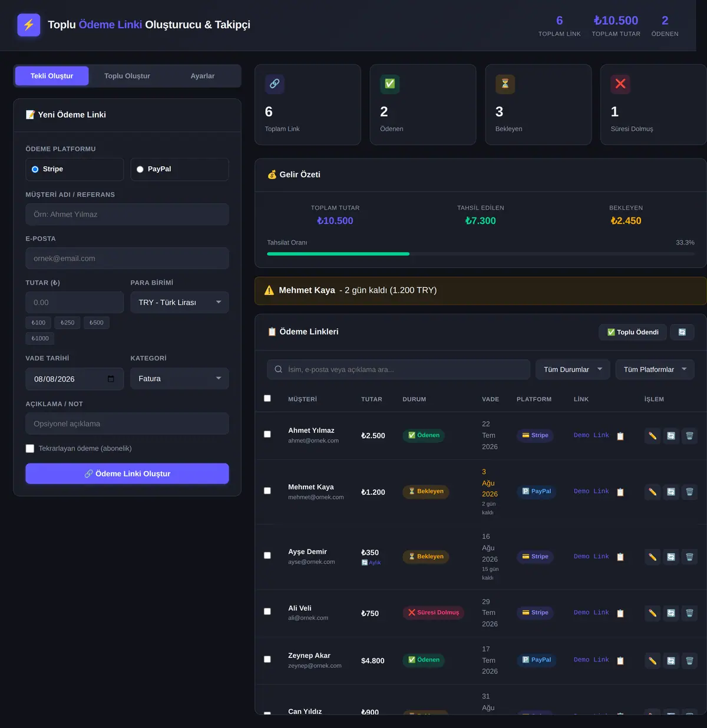The width and height of the screenshot is (707, 728).
Task: Go to the Ayarlar tab
Action: (203, 76)
